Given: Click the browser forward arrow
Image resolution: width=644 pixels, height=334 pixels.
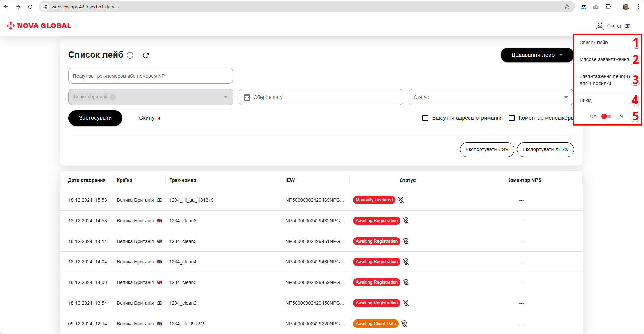Looking at the screenshot, I should pos(18,7).
